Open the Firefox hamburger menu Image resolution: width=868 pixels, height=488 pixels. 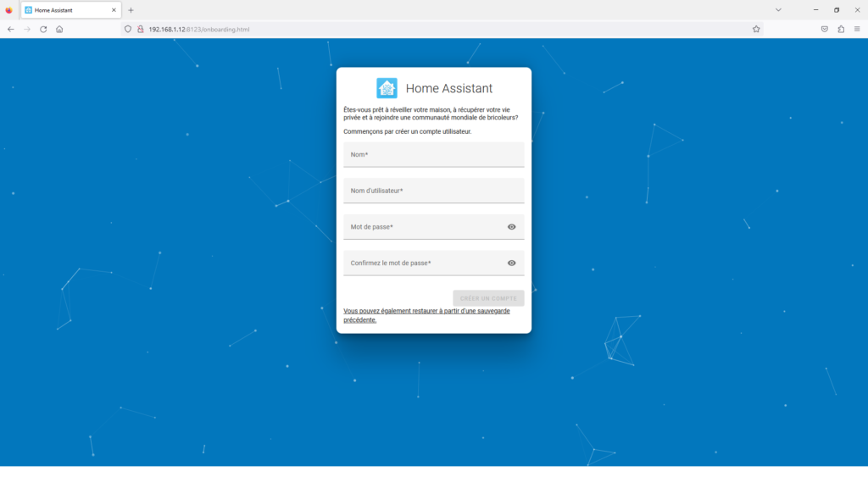[858, 28]
